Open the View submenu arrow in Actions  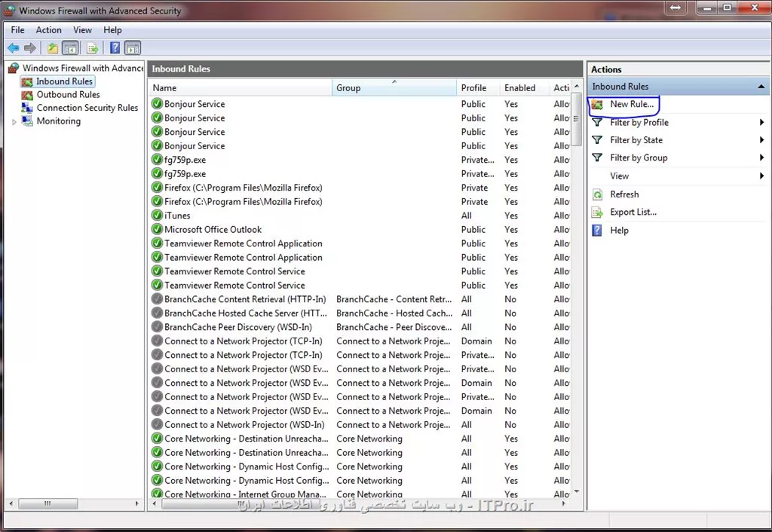click(761, 176)
